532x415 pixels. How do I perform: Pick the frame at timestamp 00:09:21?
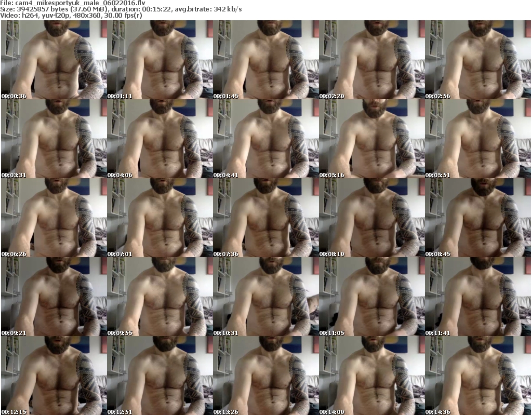click(54, 297)
